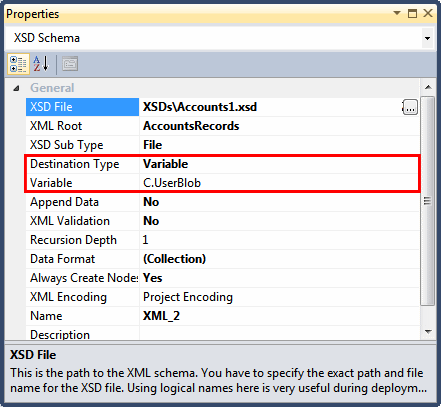Click the scrollbar up arrow
The image size is (441, 407).
pyautogui.click(x=428, y=87)
